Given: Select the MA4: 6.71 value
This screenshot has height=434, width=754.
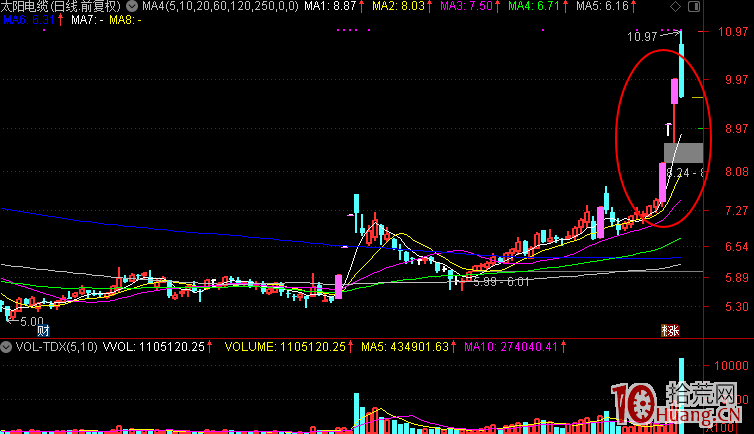Looking at the screenshot, I should point(534,6).
